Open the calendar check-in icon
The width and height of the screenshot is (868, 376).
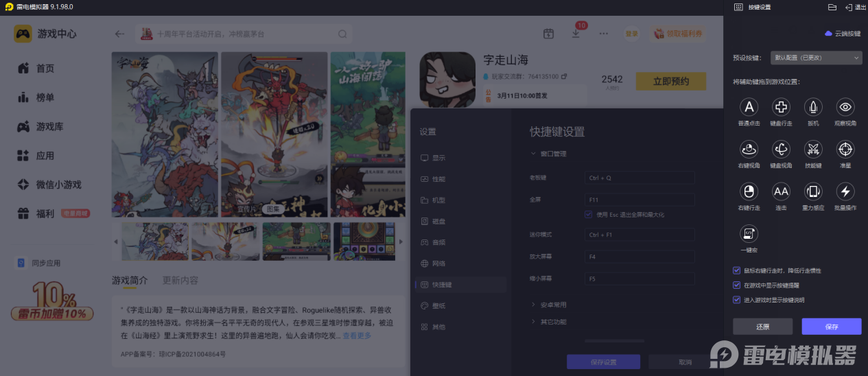click(x=548, y=34)
